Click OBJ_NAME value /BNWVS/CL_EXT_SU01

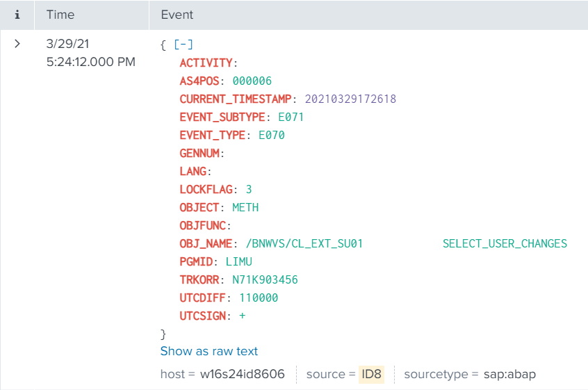304,243
